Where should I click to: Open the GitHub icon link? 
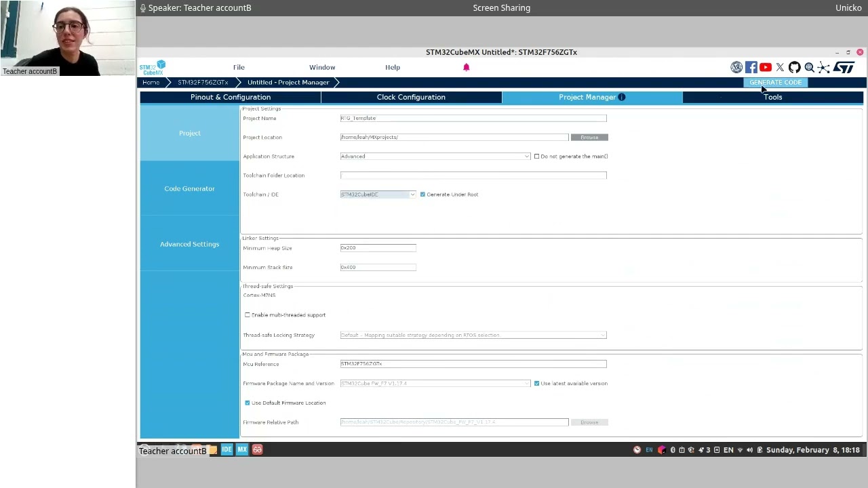(x=794, y=67)
